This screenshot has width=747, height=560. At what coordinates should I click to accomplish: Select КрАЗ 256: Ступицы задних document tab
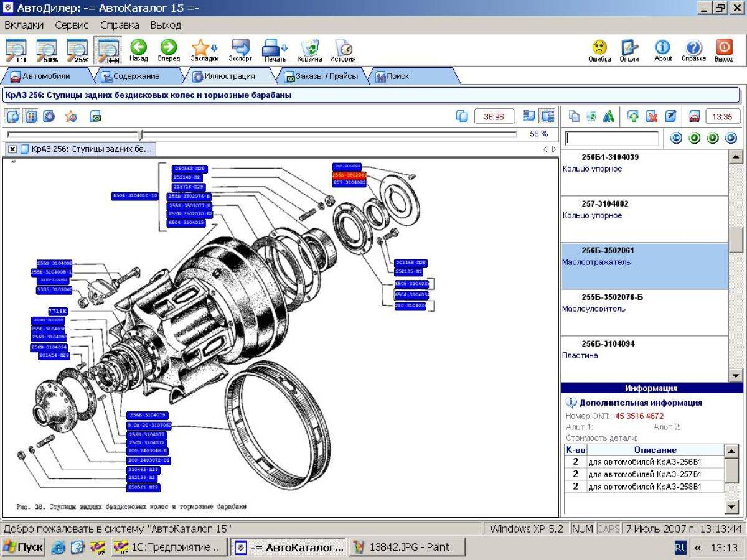tap(86, 149)
